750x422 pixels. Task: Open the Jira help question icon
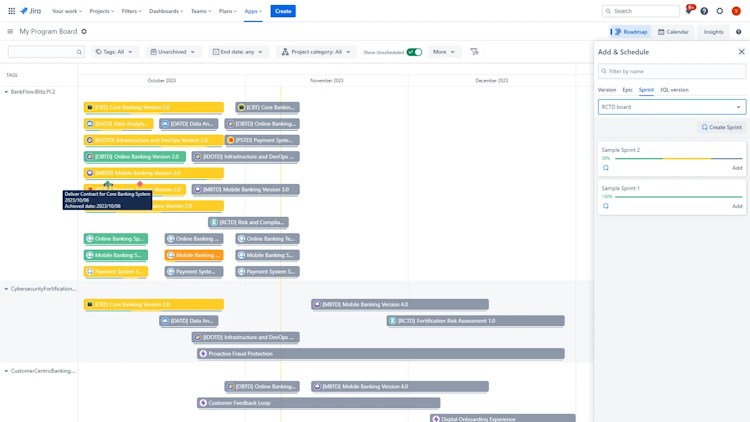coord(704,11)
